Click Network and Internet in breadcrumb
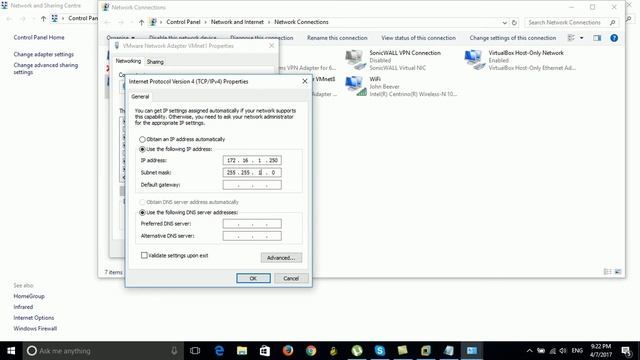640x360 pixels. 237,22
